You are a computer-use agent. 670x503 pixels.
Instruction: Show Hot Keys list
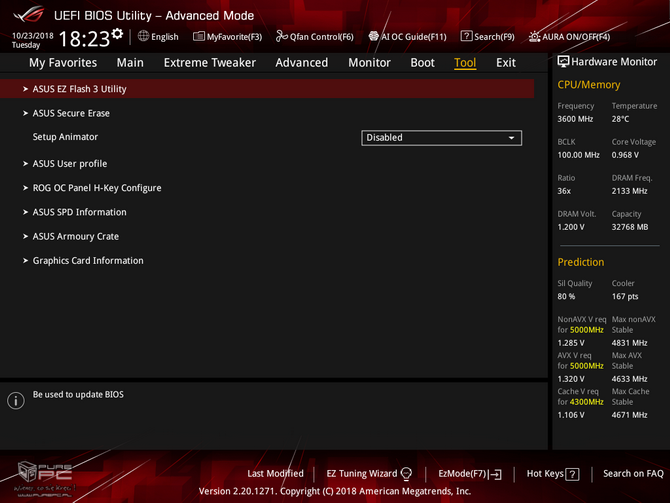(x=553, y=474)
